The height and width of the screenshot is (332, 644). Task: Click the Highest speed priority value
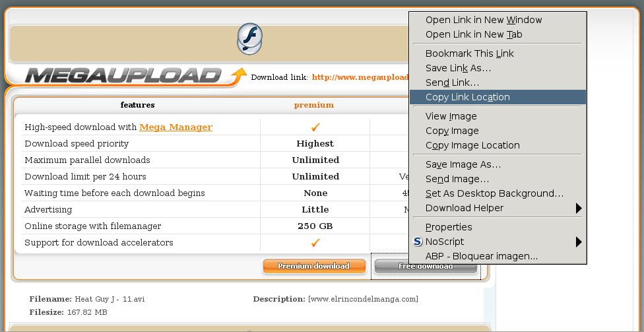315,144
